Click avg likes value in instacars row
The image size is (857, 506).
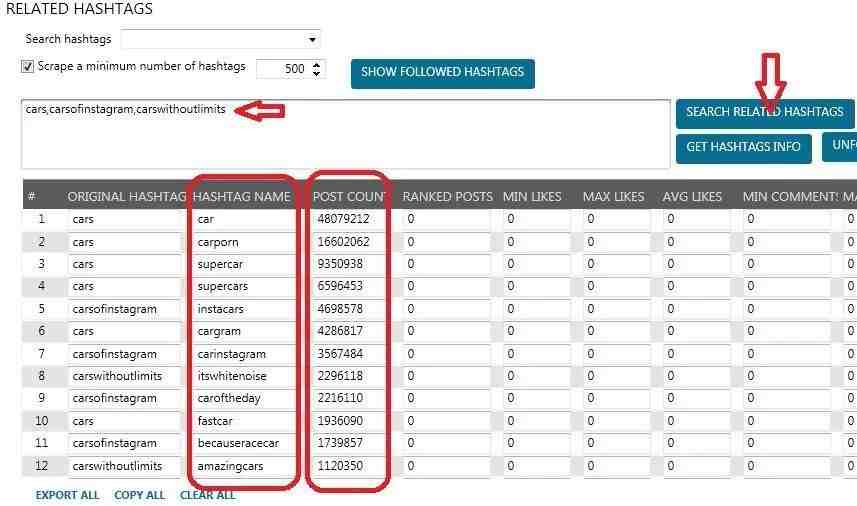click(x=696, y=309)
